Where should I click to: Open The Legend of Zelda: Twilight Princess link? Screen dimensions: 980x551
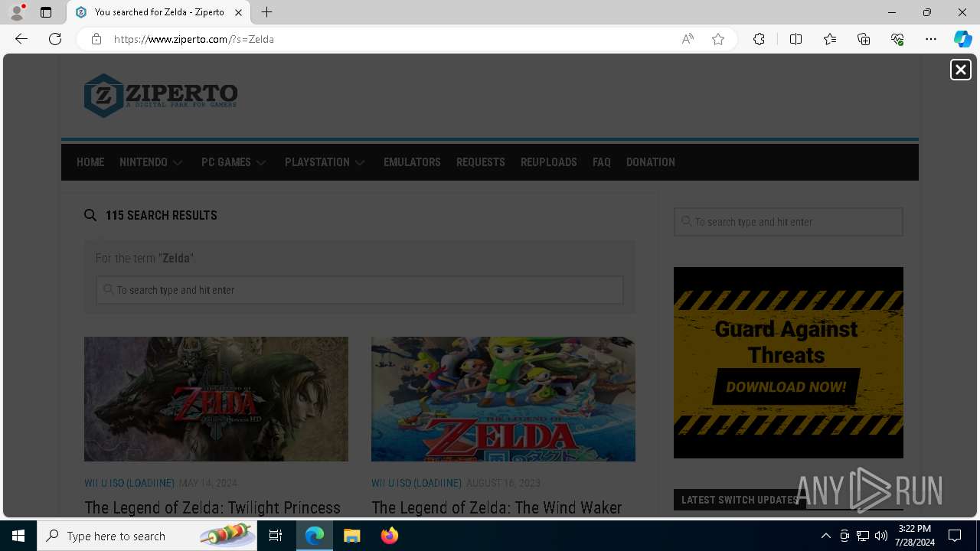[212, 508]
